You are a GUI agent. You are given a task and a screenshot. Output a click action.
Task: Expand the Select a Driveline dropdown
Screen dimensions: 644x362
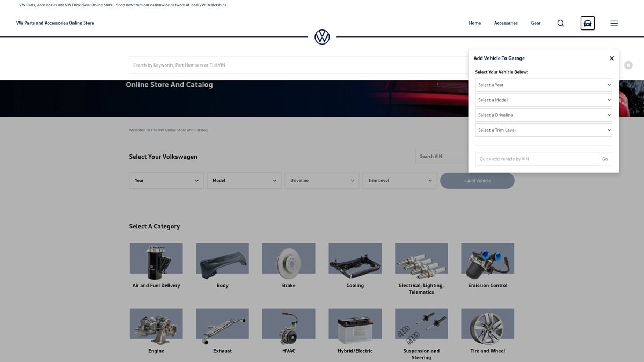pyautogui.click(x=543, y=115)
